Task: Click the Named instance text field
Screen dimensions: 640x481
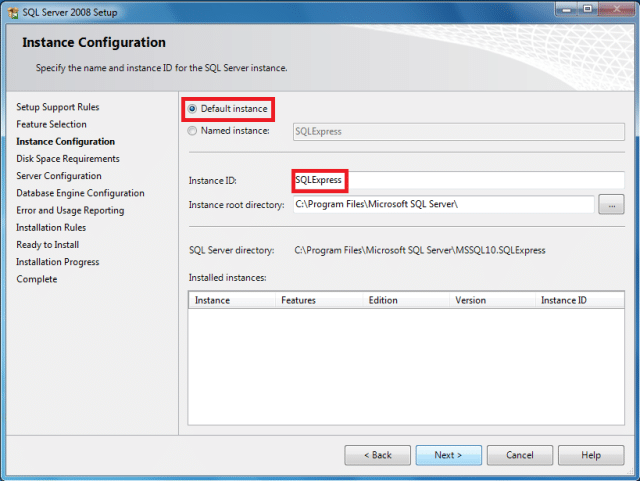Action: (x=458, y=131)
